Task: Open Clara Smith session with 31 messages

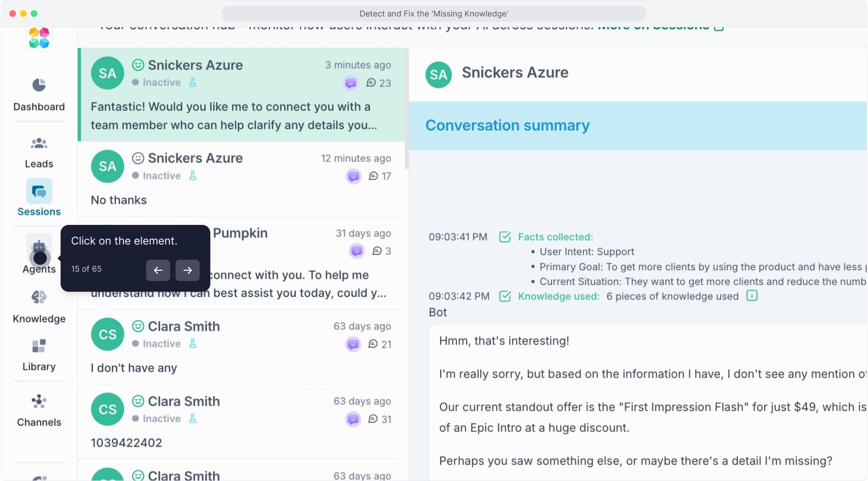Action: [x=241, y=421]
